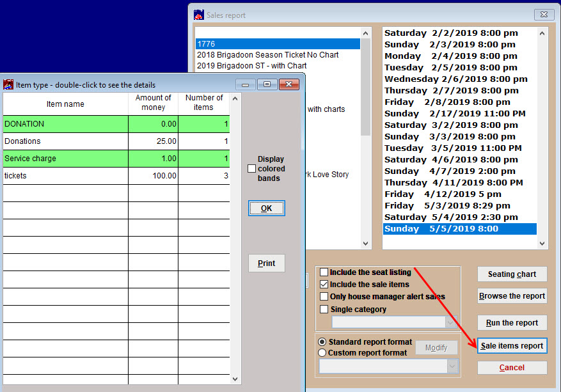Select the tickets row
This screenshot has width=561, height=392.
pos(116,176)
